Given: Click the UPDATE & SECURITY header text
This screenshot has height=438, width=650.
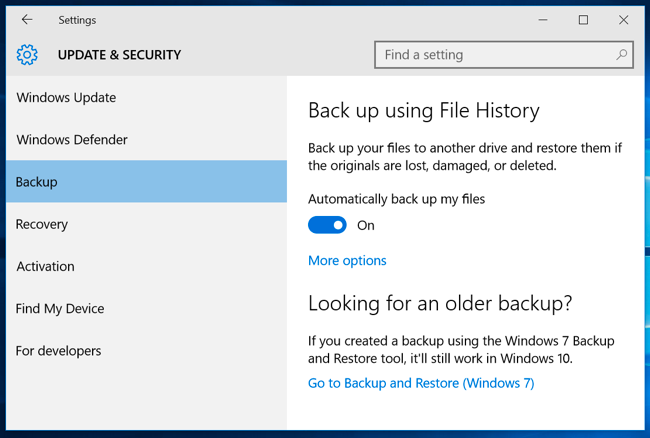Looking at the screenshot, I should coord(119,55).
